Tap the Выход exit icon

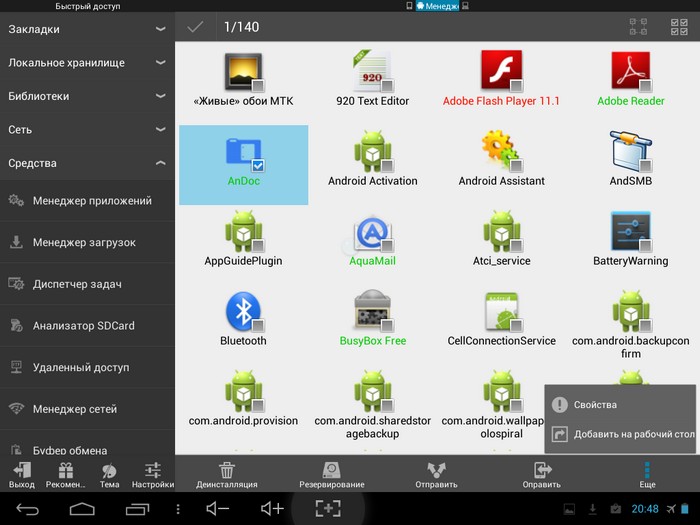pyautogui.click(x=21, y=475)
